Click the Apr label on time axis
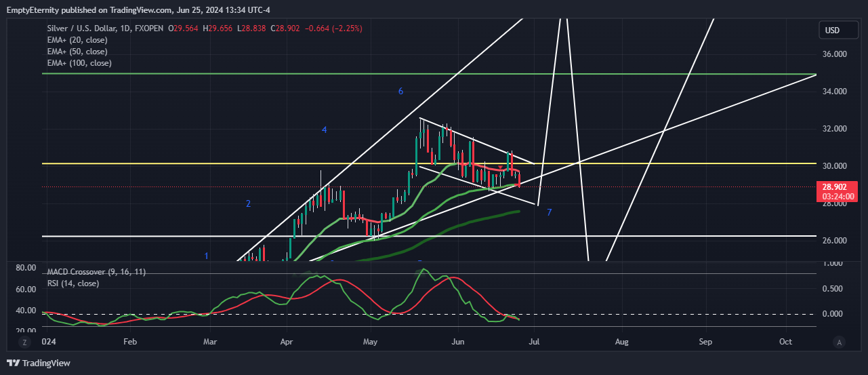This screenshot has width=868, height=375. 287,342
